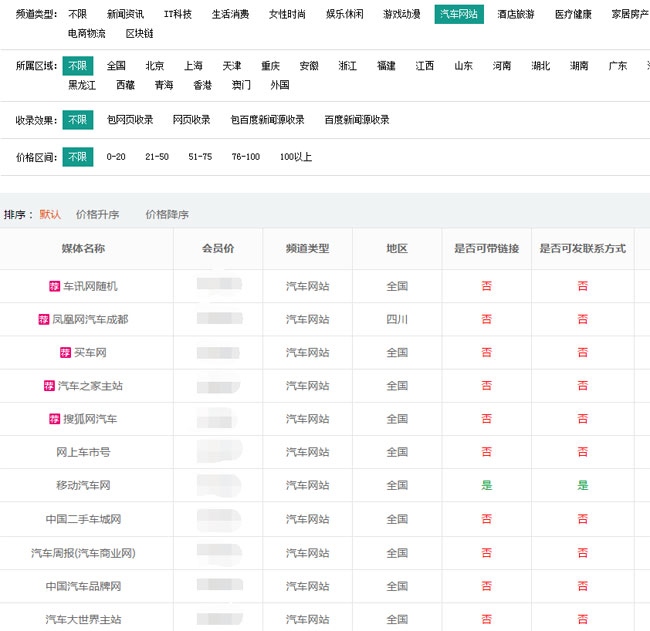Image resolution: width=650 pixels, height=631 pixels.
Task: Select the 香港 region option
Action: click(x=202, y=85)
